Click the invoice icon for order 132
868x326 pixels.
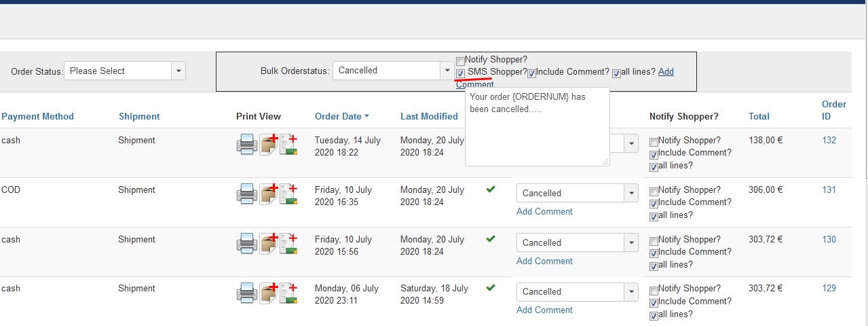coord(289,145)
